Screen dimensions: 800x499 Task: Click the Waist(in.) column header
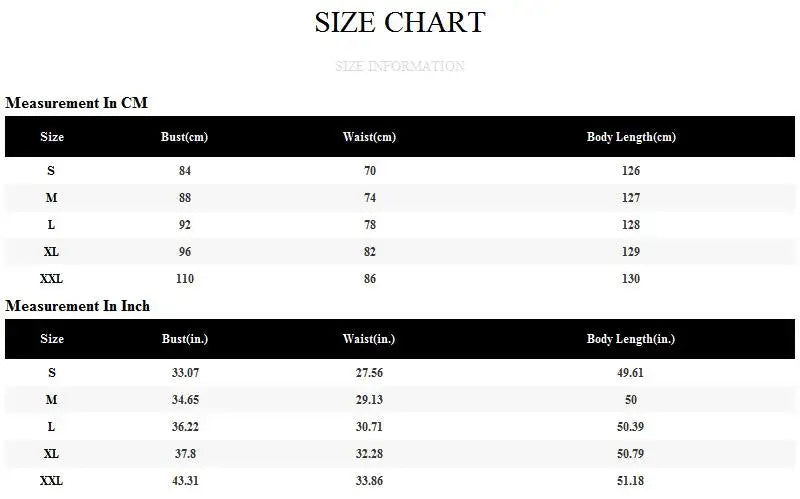pyautogui.click(x=370, y=339)
